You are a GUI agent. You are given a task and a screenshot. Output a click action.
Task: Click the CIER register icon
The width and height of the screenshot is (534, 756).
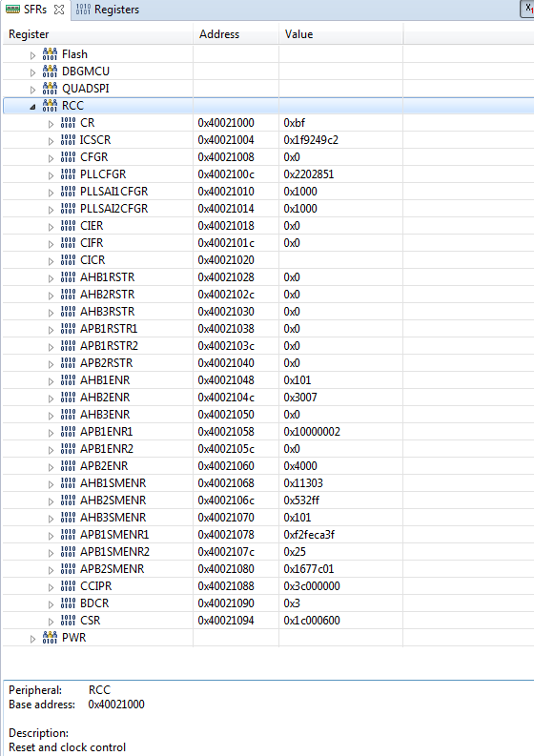point(68,226)
